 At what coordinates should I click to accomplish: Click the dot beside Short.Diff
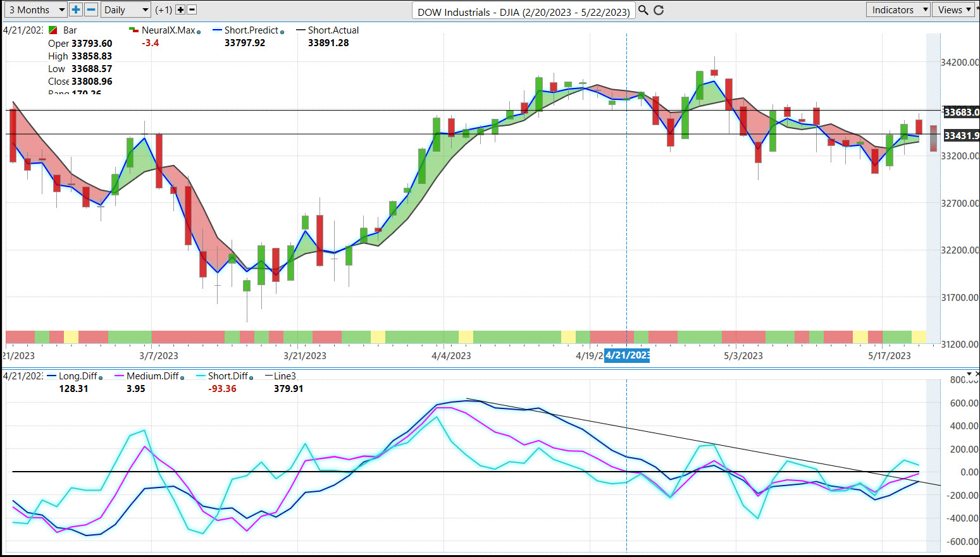pyautogui.click(x=251, y=377)
